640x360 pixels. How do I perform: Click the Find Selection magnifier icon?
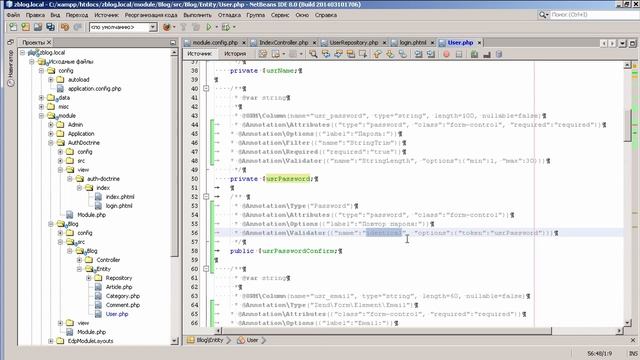coord(313,54)
